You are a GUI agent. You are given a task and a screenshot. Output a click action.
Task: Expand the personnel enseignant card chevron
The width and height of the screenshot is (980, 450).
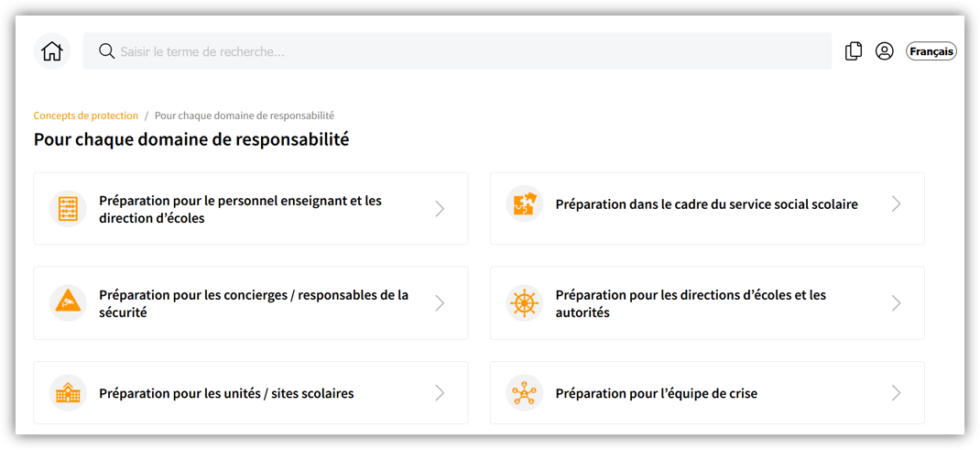pos(440,209)
